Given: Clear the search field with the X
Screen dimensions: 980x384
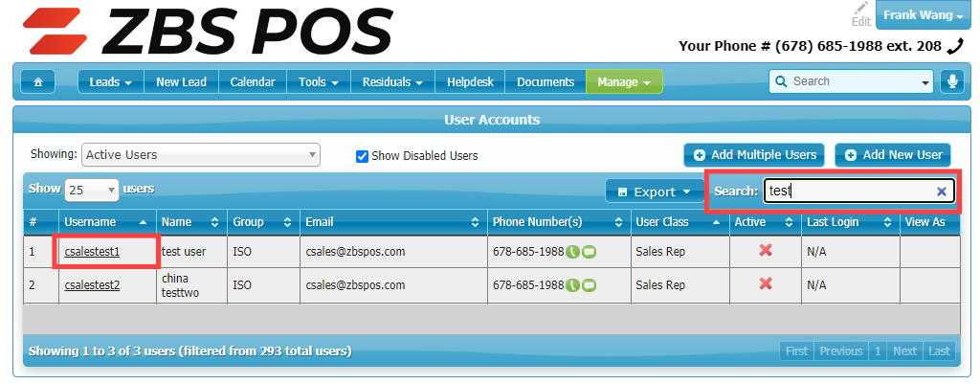Looking at the screenshot, I should tap(942, 192).
